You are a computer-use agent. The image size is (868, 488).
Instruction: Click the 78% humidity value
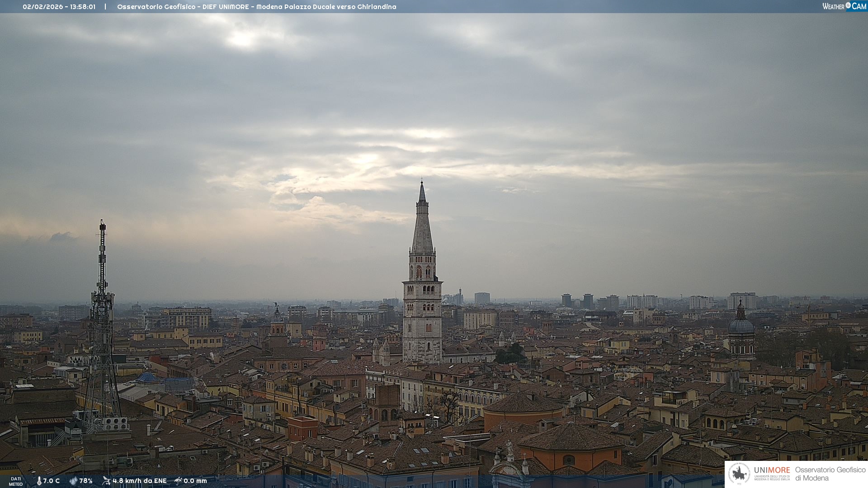pyautogui.click(x=86, y=481)
